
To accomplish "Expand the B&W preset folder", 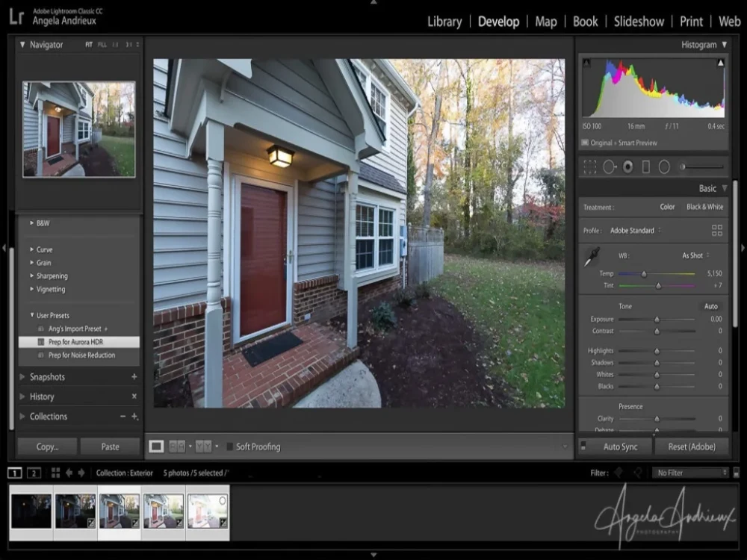I will [32, 223].
